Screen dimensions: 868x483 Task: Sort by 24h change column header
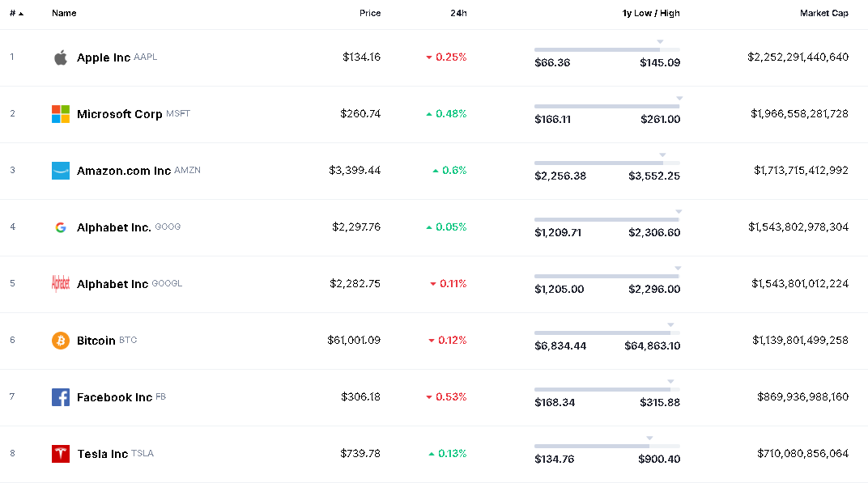458,14
